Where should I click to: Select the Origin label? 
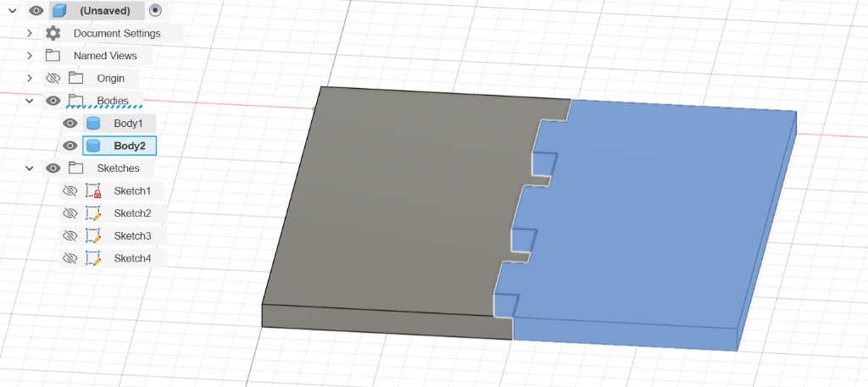111,79
